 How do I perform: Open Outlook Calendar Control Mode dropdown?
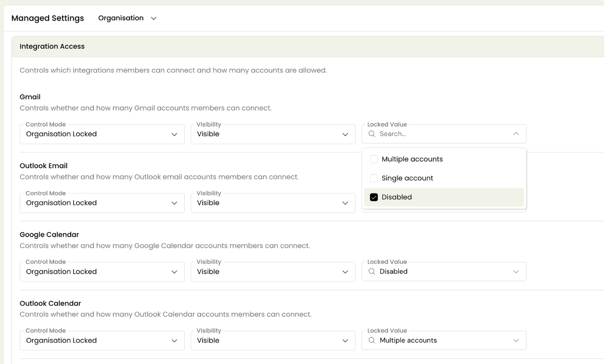102,341
